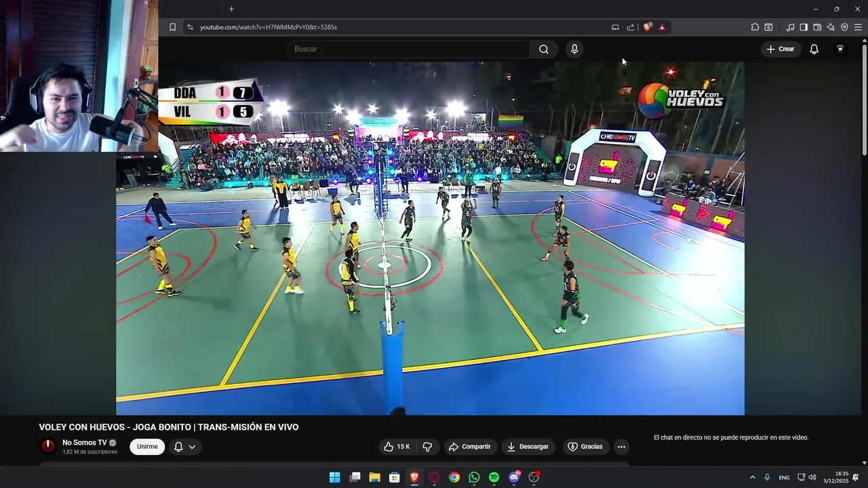
Task: Click the Crear button
Action: (781, 49)
